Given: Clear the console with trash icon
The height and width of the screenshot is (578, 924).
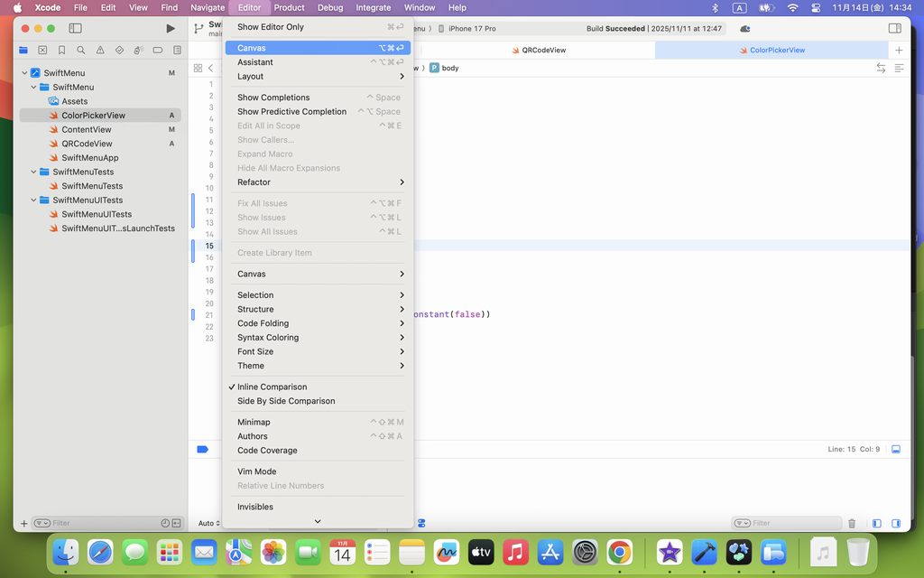Looking at the screenshot, I should click(852, 523).
